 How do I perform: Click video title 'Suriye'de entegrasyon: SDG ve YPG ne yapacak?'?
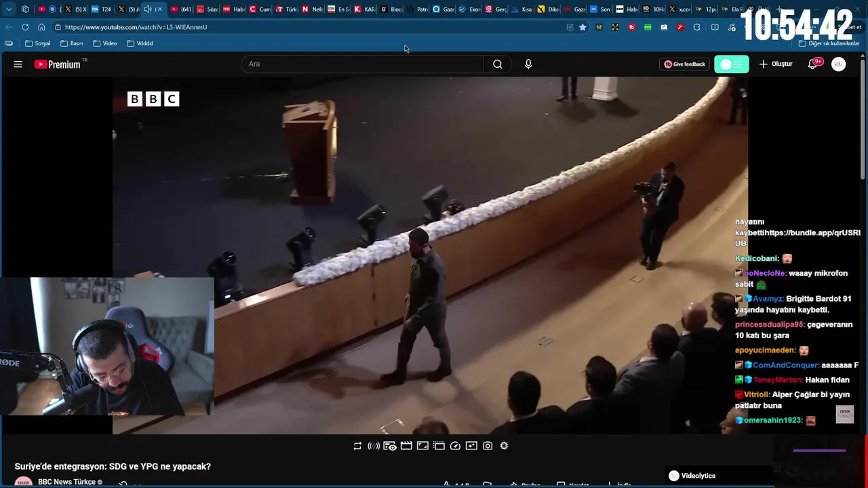pyautogui.click(x=113, y=466)
